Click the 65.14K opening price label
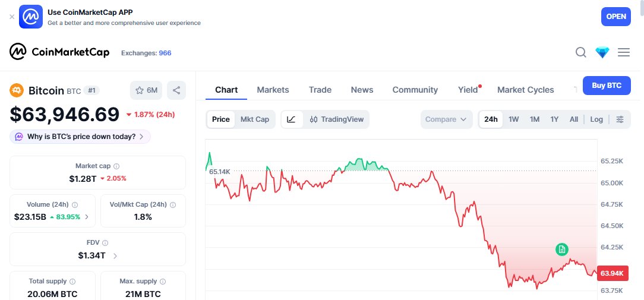The image size is (644, 300). [219, 172]
